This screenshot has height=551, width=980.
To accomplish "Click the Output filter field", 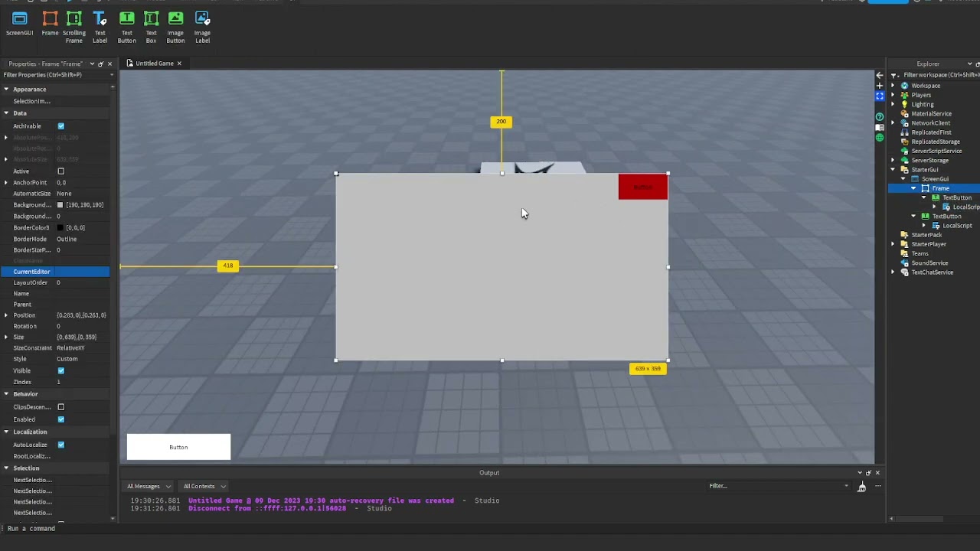I will [779, 486].
